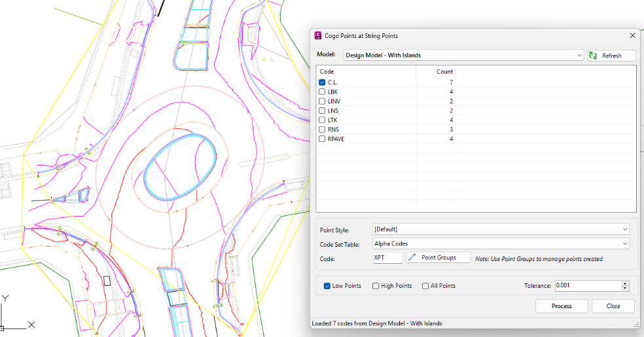Check the All Points option

(x=425, y=286)
